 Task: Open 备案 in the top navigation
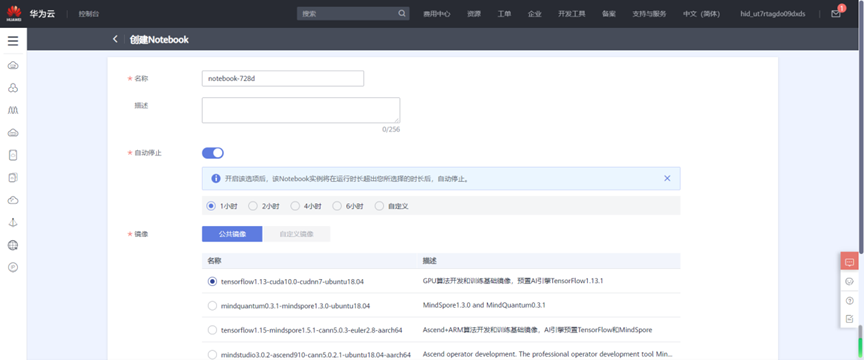(609, 14)
